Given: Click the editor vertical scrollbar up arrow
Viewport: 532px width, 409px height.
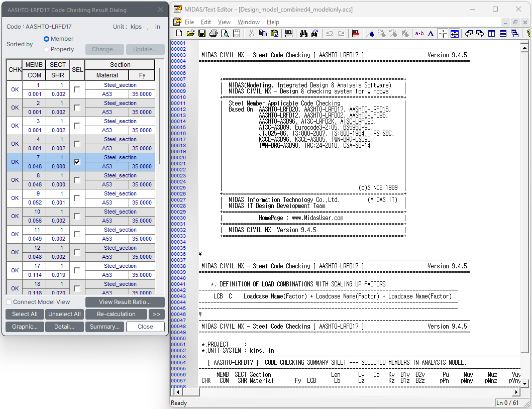Looking at the screenshot, I should click(x=524, y=48).
